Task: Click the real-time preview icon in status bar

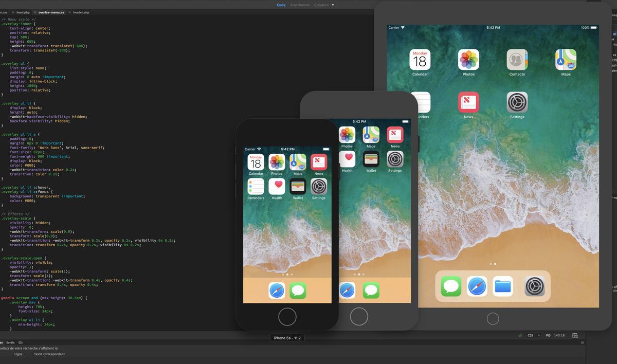Action: [x=575, y=335]
